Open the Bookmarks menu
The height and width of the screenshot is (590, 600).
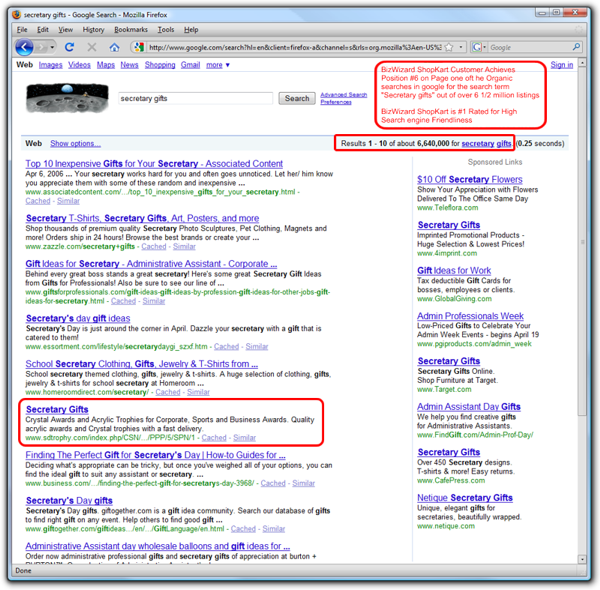[x=131, y=29]
